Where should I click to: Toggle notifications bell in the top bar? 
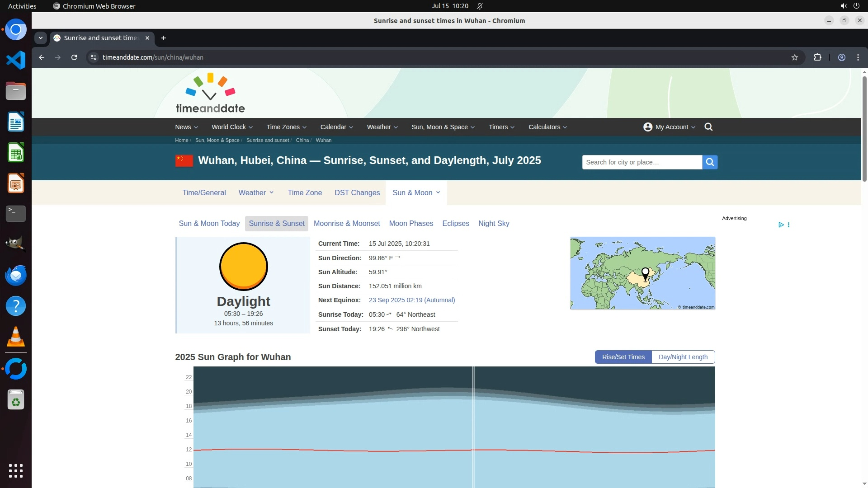480,6
